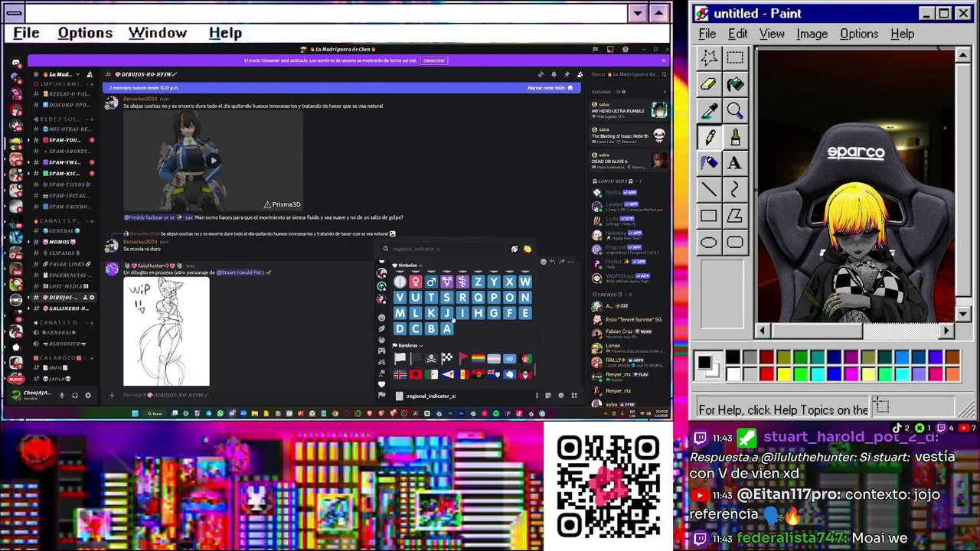The width and height of the screenshot is (980, 551).
Task: Click Paint's vertical scrollbar down arrow
Action: point(963,314)
